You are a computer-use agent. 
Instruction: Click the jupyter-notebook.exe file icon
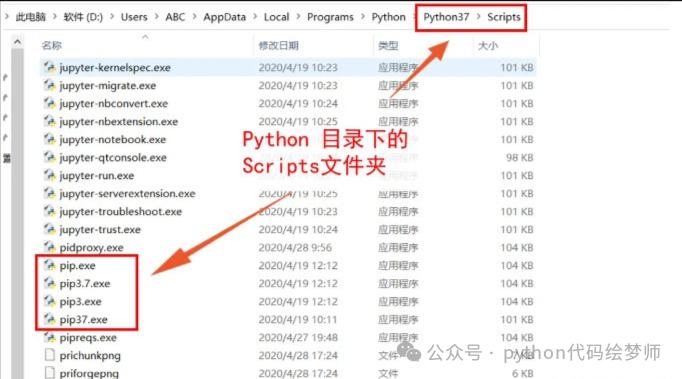pos(50,139)
